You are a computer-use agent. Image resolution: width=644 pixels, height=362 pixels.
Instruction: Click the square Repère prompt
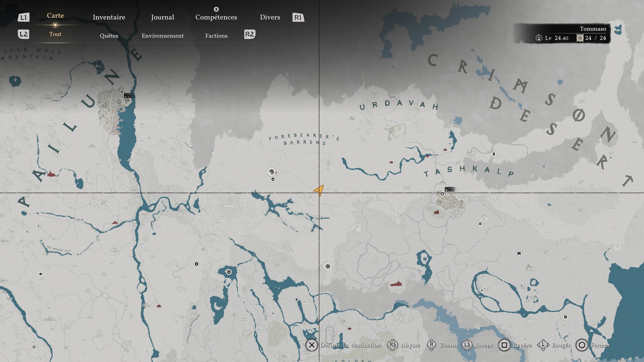[515, 345]
